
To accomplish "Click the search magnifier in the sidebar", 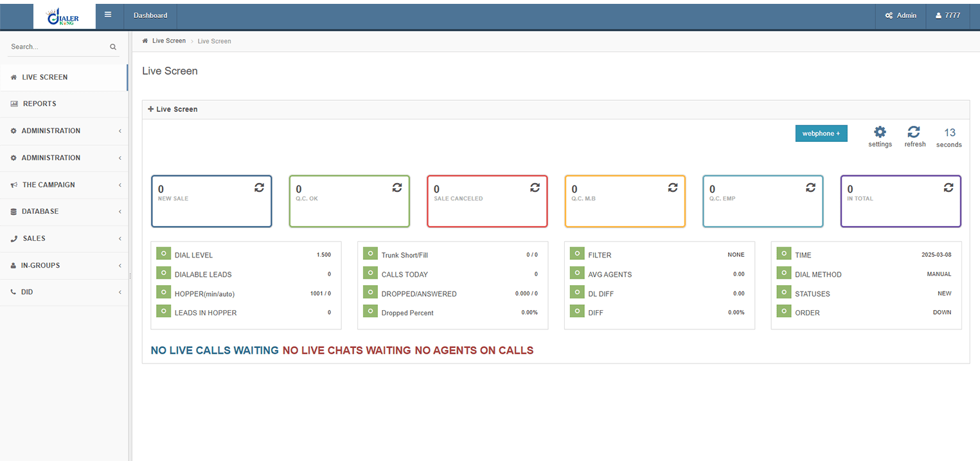I will 112,46.
